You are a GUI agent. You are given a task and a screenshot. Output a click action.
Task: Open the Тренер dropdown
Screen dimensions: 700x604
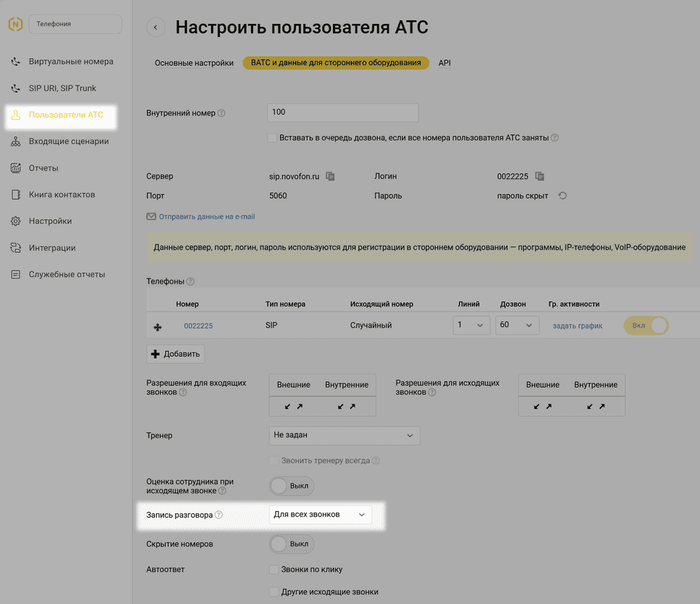click(344, 436)
